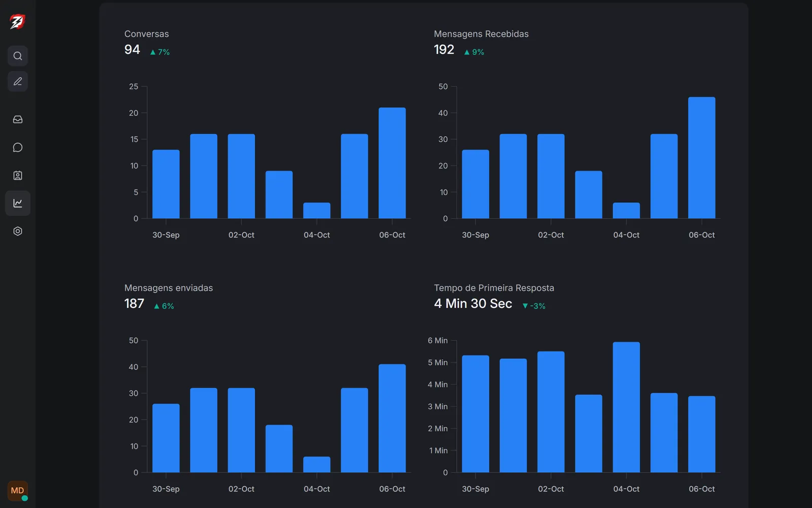This screenshot has height=508, width=812.
Task: Click the 06-Oct bar in Tempo de Primeira Resposta
Action: pyautogui.click(x=702, y=434)
